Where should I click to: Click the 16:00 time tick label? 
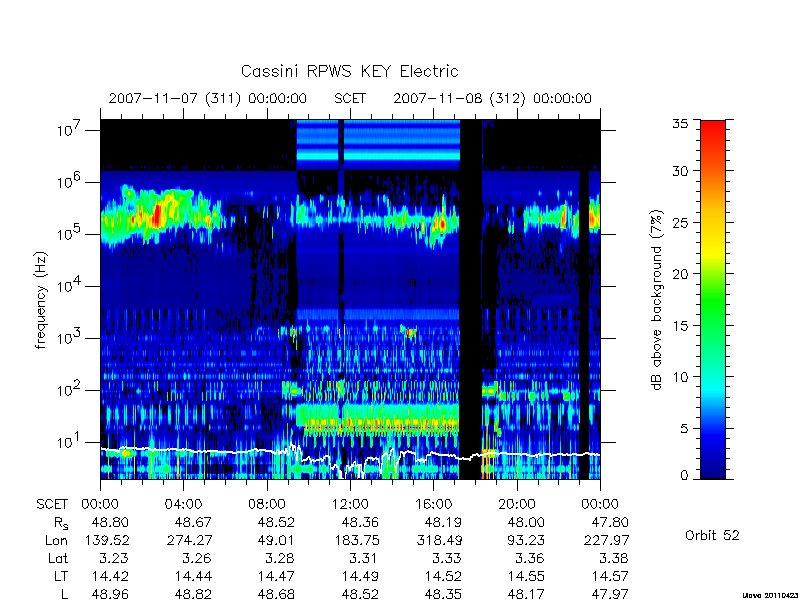[433, 505]
